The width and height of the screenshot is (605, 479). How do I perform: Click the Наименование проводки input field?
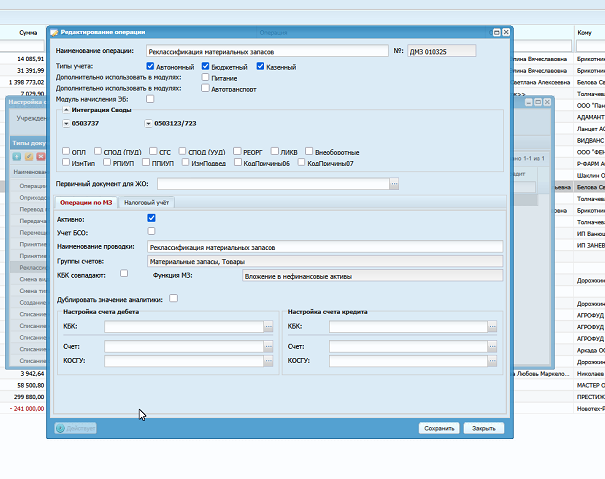(325, 247)
